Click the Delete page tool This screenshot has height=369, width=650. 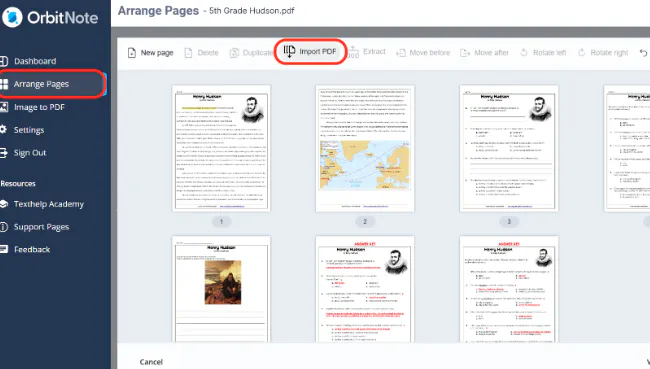tap(201, 53)
